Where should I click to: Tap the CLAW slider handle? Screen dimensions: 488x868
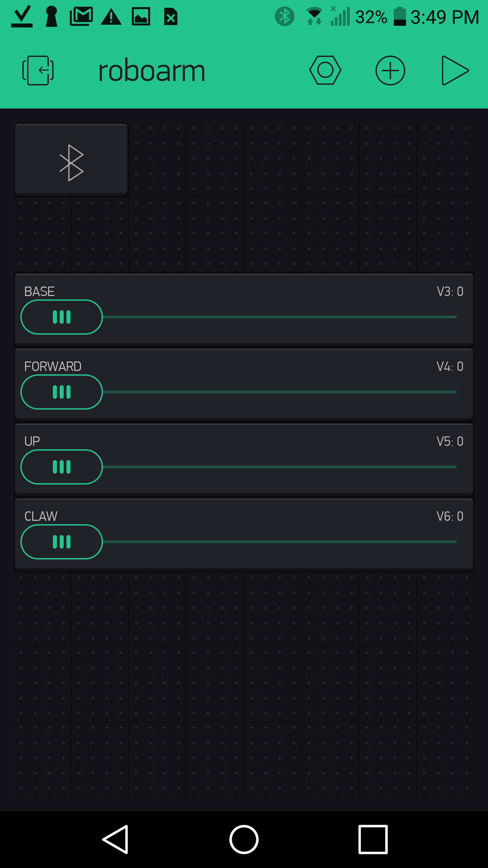pos(62,542)
